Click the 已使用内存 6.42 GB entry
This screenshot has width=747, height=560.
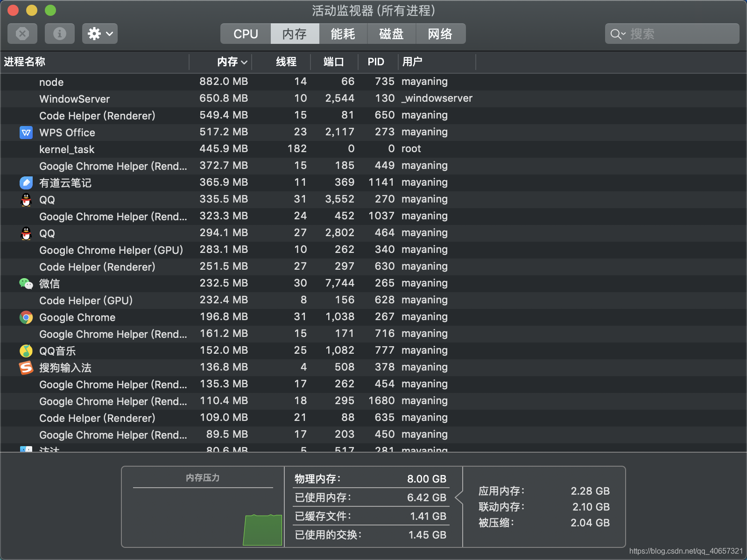click(371, 497)
